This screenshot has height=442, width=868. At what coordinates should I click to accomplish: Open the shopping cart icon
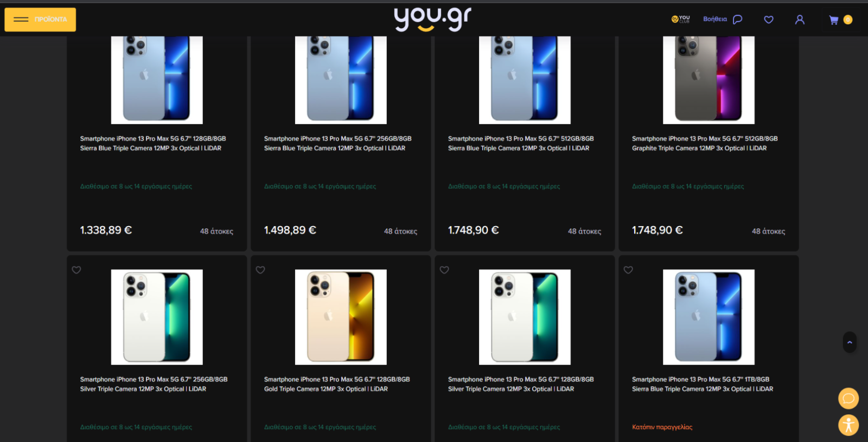pos(834,20)
